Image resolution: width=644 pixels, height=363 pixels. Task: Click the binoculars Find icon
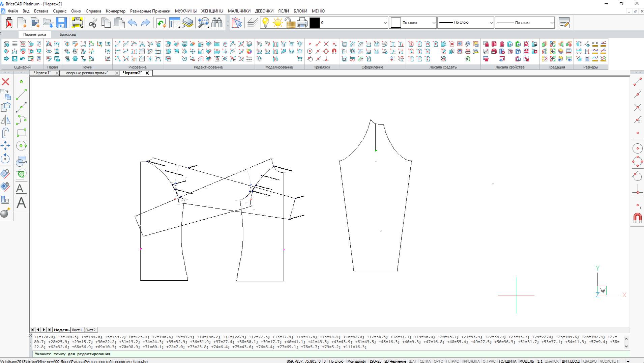[x=217, y=23]
